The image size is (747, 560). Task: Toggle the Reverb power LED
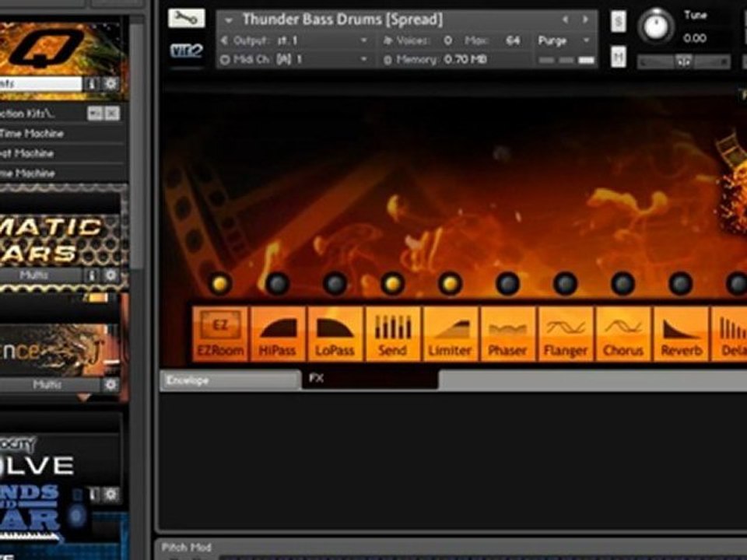click(x=681, y=284)
